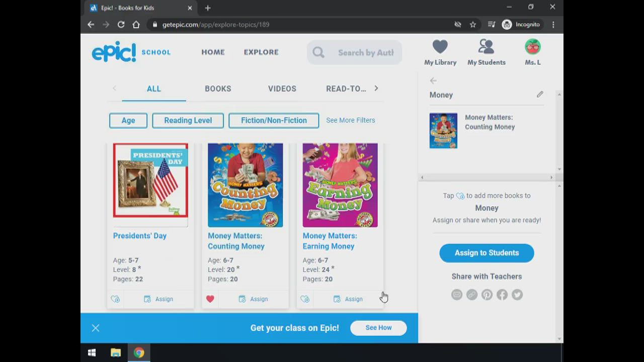Go back in the collection panel
The width and height of the screenshot is (644, 362).
pos(433,80)
